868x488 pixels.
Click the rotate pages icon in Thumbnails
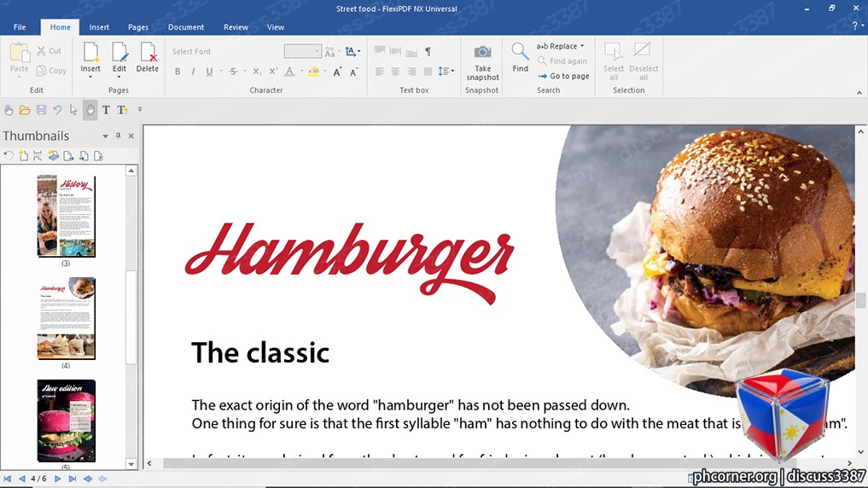[9, 156]
